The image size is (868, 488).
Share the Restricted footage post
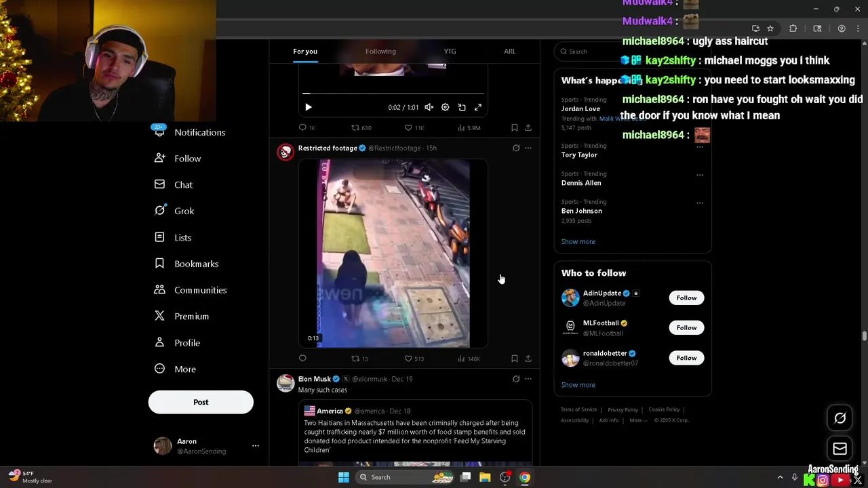[528, 359]
